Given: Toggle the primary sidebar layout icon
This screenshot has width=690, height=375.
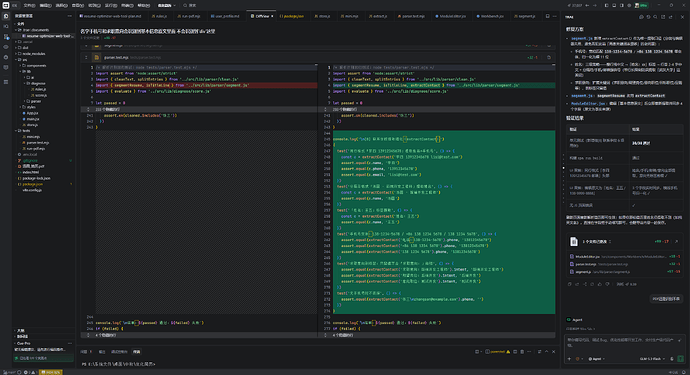Looking at the screenshot, I should 606,5.
